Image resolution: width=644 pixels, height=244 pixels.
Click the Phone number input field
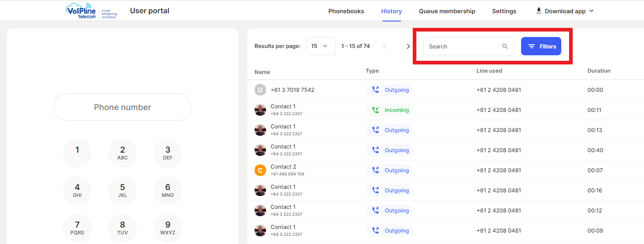pyautogui.click(x=122, y=107)
